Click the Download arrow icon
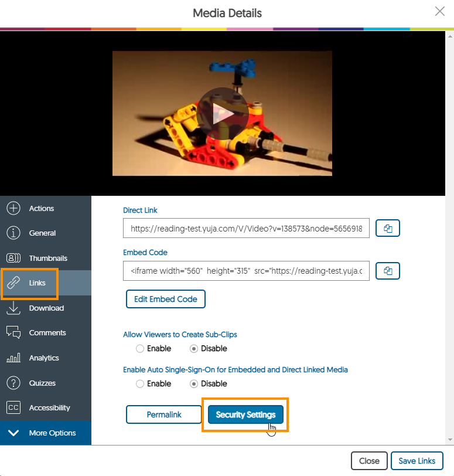The image size is (454, 476). pyautogui.click(x=13, y=308)
